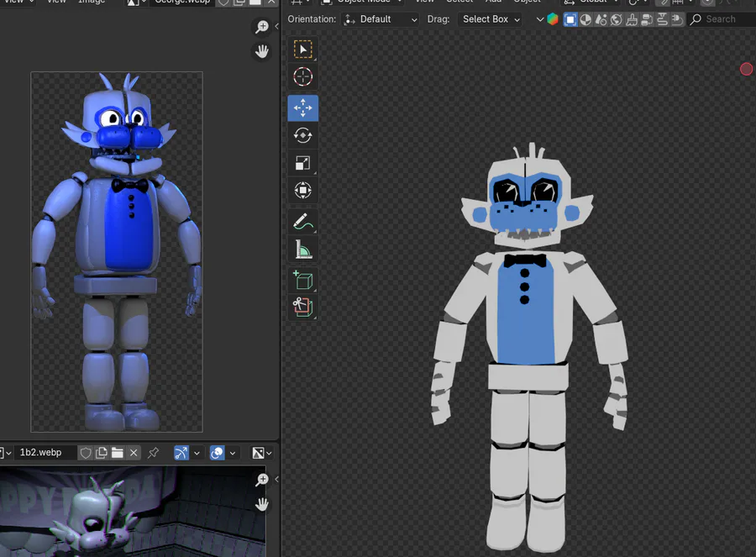Click zoom magnifier in George image editor
The height and width of the screenshot is (557, 756).
tap(262, 27)
